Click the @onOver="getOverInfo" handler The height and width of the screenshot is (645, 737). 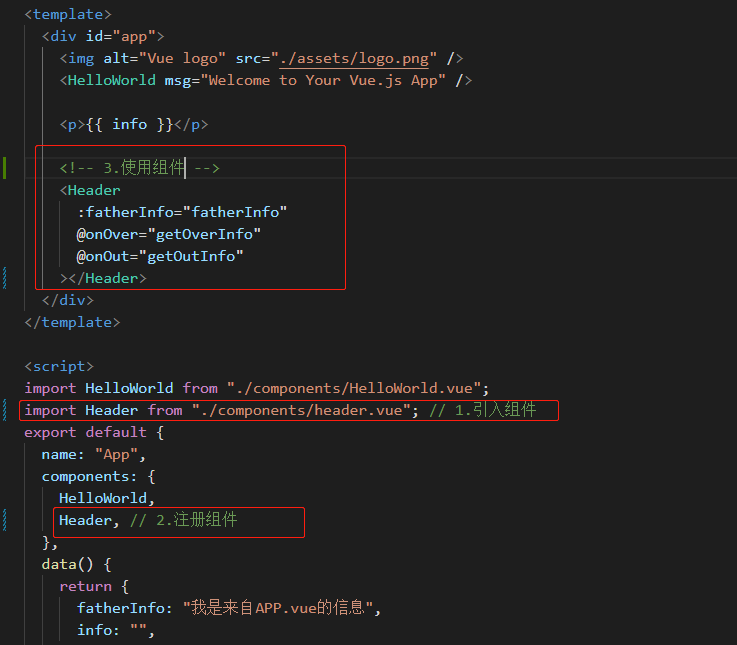click(x=169, y=234)
